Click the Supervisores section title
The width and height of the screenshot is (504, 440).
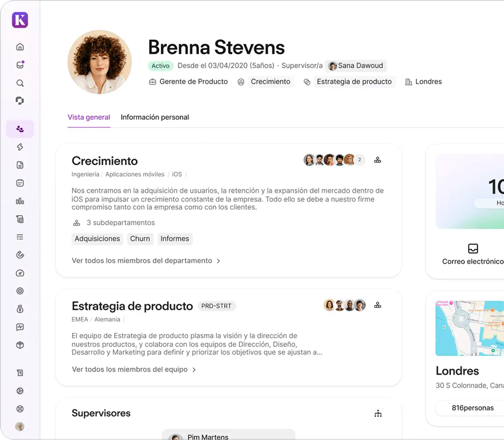pyautogui.click(x=101, y=413)
